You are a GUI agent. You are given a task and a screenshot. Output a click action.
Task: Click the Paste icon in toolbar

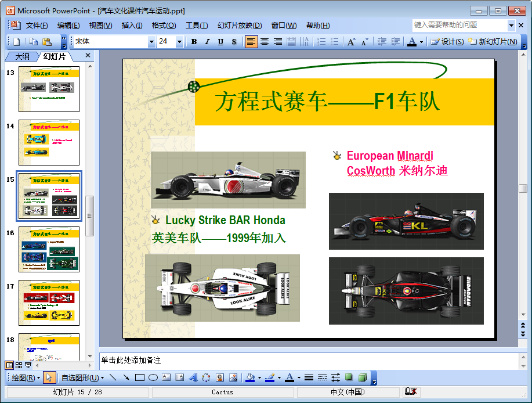46,42
